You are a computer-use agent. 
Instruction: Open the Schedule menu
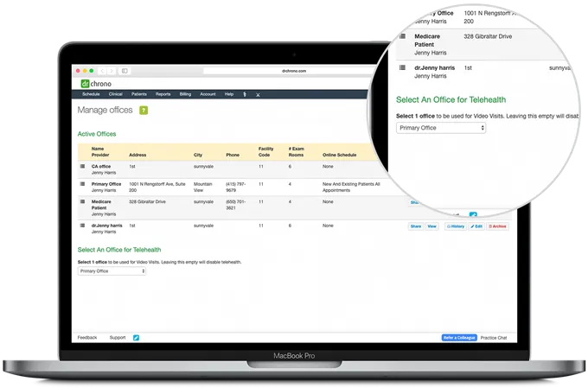[x=91, y=94]
